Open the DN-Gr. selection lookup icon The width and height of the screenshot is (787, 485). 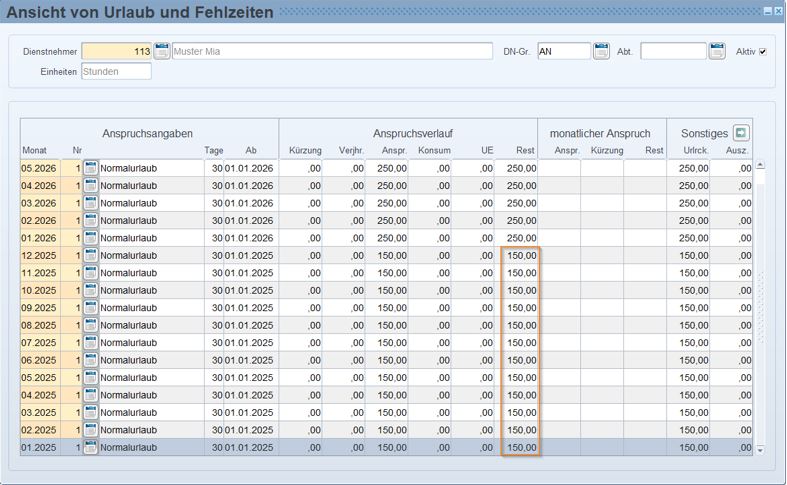point(601,51)
